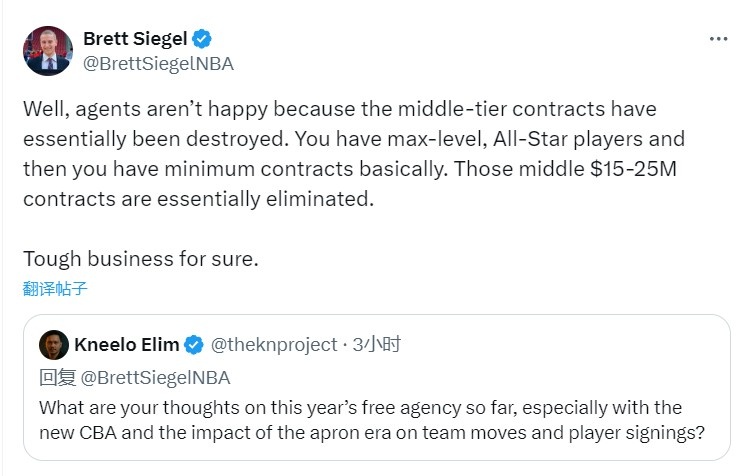The image size is (749, 476).
Task: Click 'contracts are essentially eliminated' text
Action: tap(198, 198)
